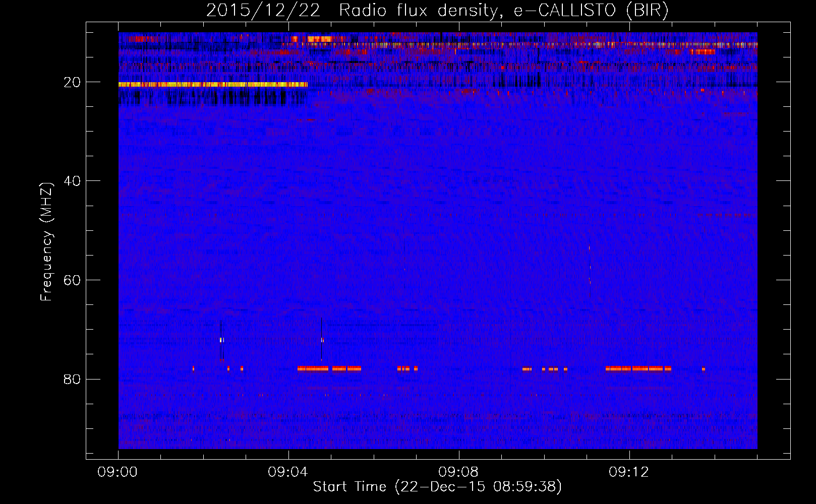Click the 'Start Time (22-Dec-15 08:59:38)' label
The image size is (816, 504).
[437, 487]
